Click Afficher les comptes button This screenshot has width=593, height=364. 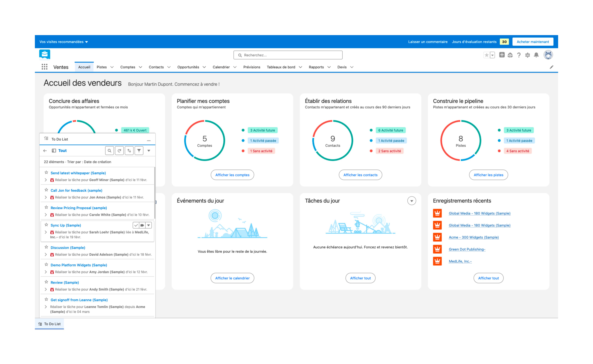click(232, 175)
